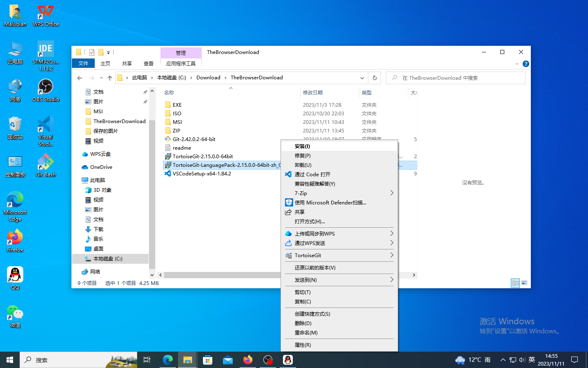Open the WPS Office desktop shortcut
Viewport: 588px width, 368px height.
tap(46, 16)
